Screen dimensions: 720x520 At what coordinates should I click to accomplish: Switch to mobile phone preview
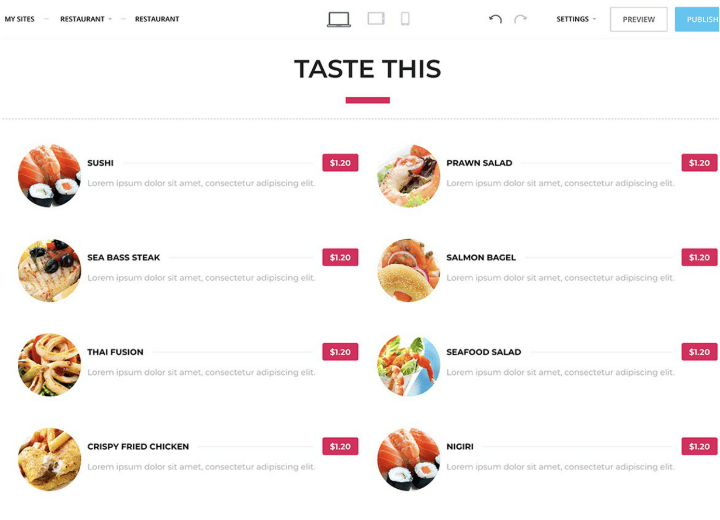405,19
